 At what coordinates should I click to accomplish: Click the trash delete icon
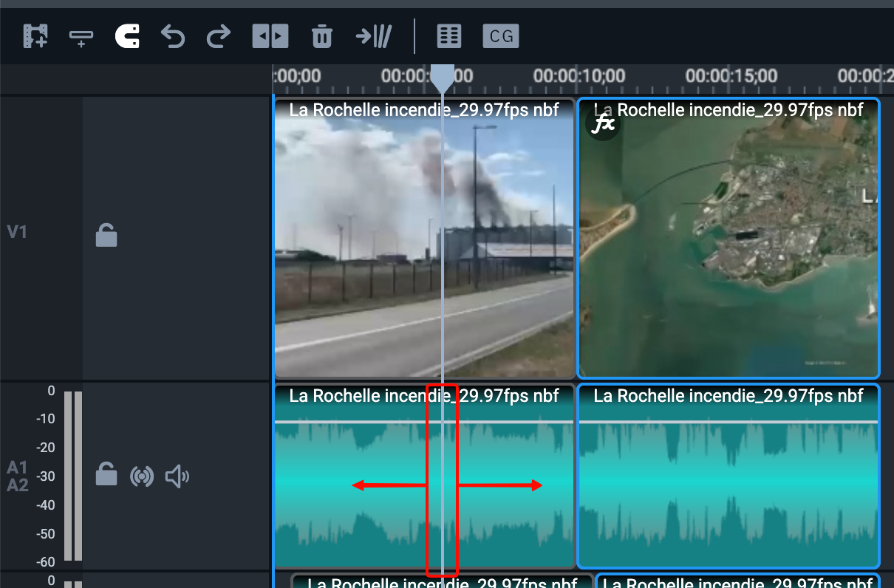coord(321,35)
